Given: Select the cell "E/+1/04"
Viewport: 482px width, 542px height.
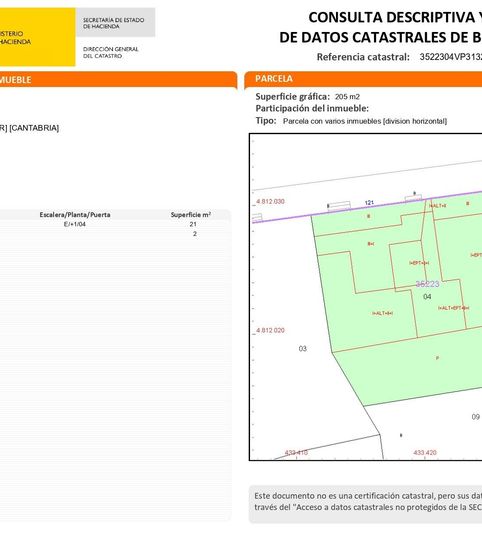Looking at the screenshot, I should [75, 224].
